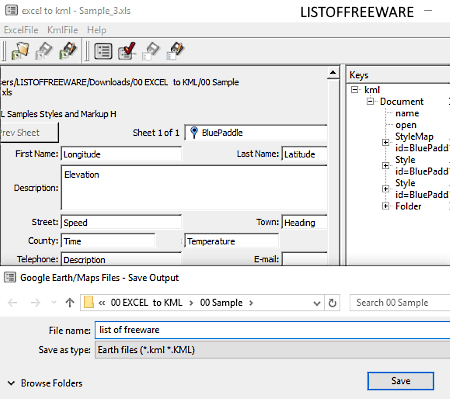
Task: Open the ExcelFile menu
Action: pos(21,30)
